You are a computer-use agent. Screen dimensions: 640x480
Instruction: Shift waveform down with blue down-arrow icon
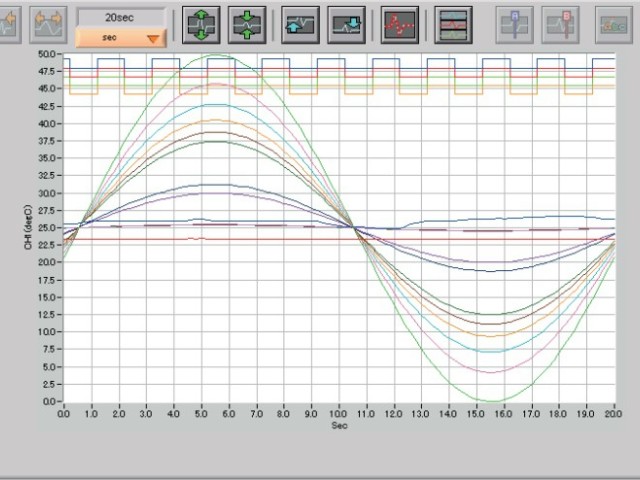[345, 24]
